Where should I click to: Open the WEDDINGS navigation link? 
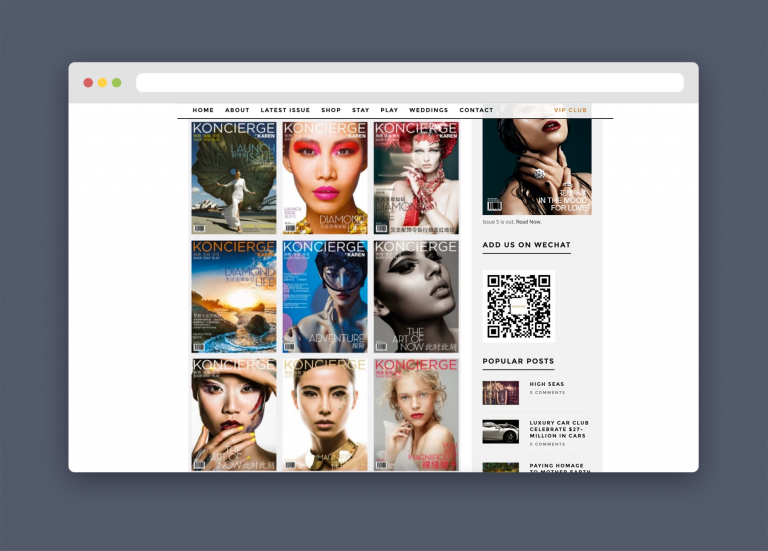pyautogui.click(x=428, y=110)
